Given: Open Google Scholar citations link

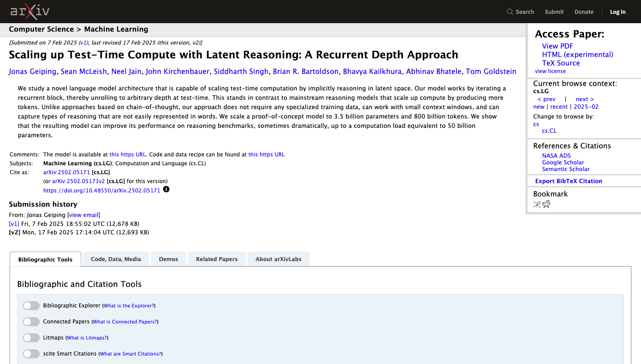Looking at the screenshot, I should (x=563, y=162).
